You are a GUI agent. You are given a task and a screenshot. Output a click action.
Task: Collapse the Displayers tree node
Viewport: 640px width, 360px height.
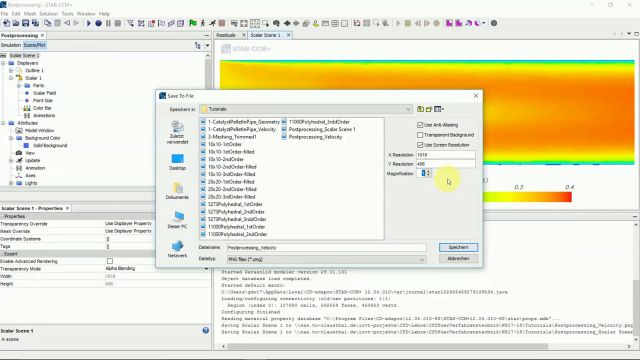pos(4,63)
